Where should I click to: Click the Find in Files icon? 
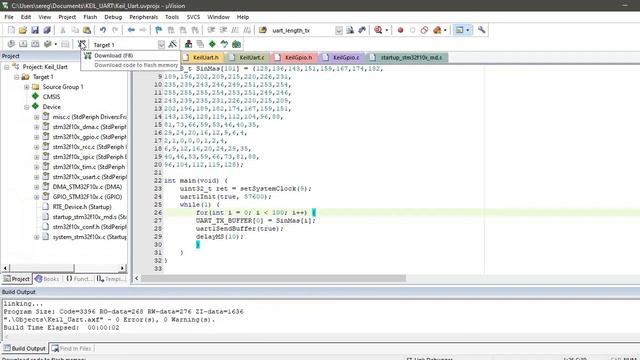coord(263,30)
